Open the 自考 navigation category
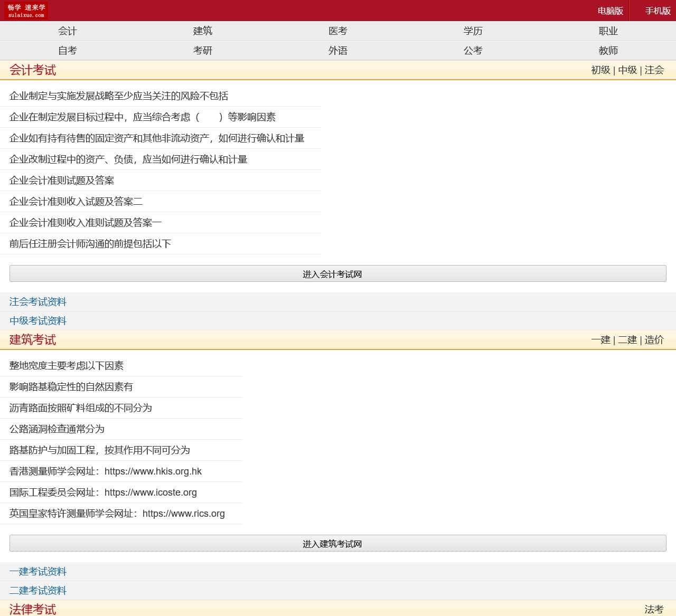Image resolution: width=676 pixels, height=616 pixels. coord(68,51)
